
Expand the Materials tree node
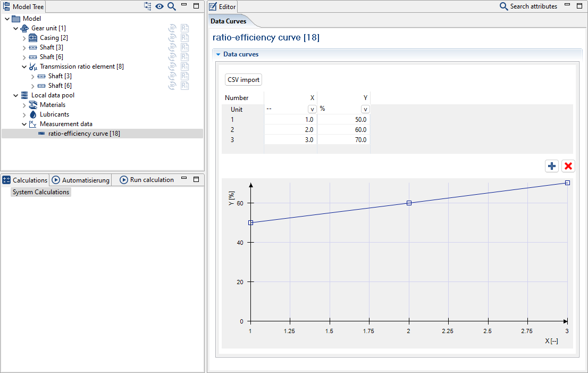coord(24,105)
